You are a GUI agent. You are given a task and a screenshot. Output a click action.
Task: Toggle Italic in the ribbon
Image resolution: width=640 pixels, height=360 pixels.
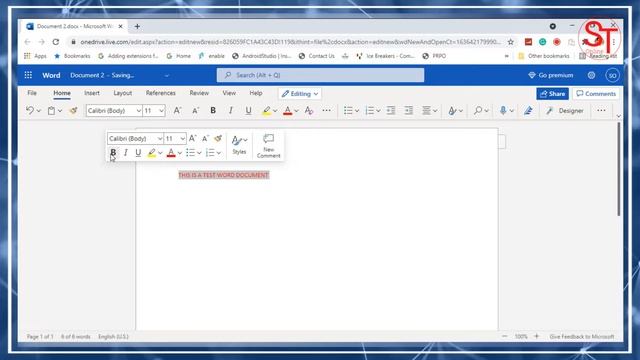tap(231, 111)
